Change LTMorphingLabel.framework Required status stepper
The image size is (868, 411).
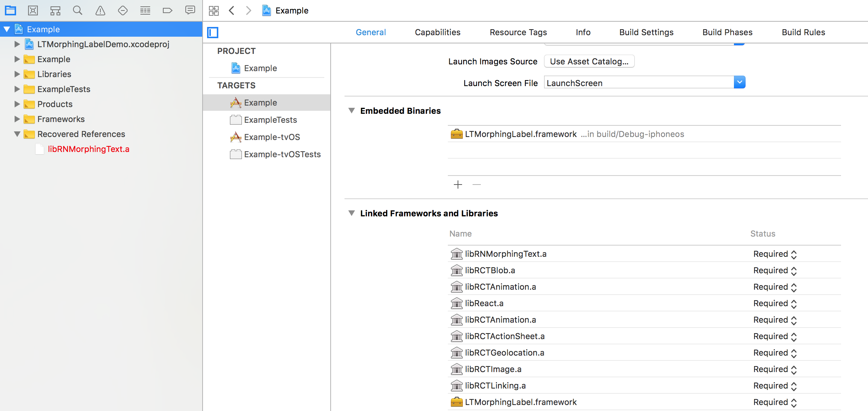(794, 403)
